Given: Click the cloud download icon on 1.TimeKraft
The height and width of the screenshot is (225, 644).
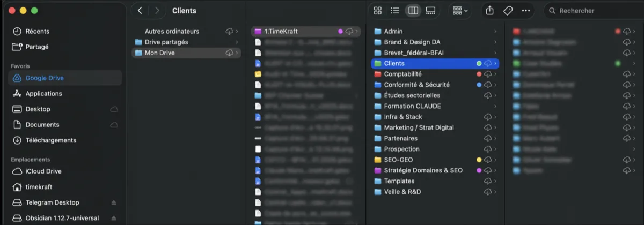Looking at the screenshot, I should [x=349, y=32].
